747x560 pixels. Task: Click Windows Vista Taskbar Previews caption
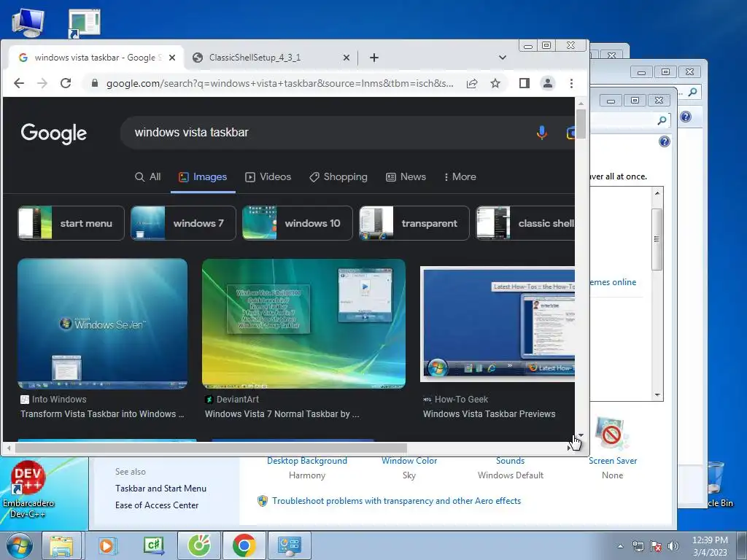coord(489,414)
